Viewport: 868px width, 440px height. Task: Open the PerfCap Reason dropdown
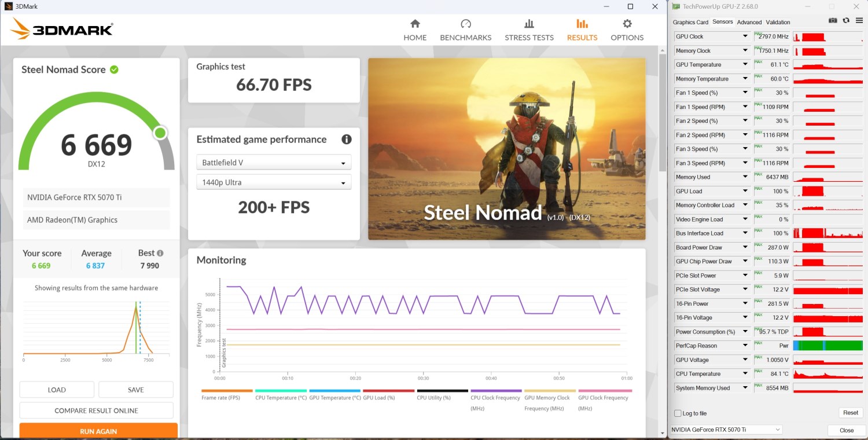pos(745,346)
